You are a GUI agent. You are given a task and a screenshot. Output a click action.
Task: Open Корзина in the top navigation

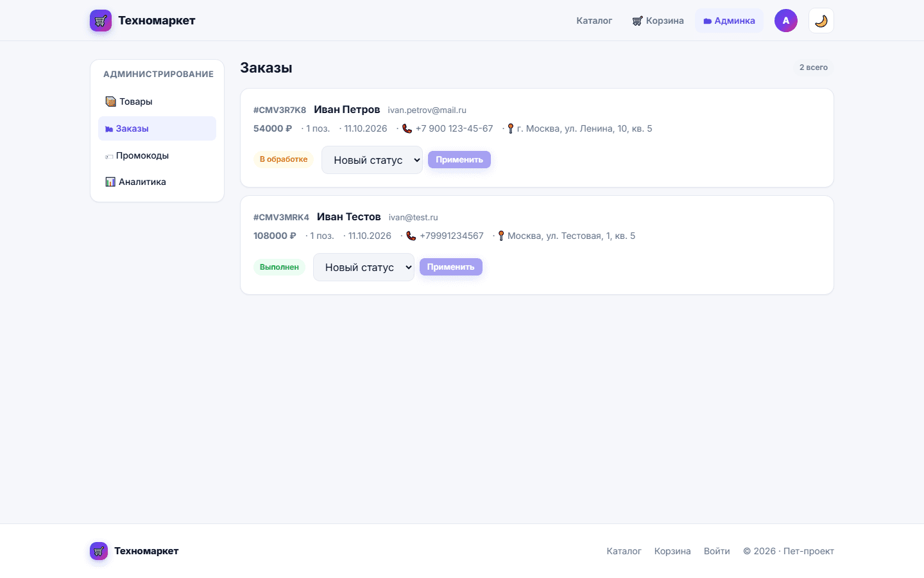point(658,21)
